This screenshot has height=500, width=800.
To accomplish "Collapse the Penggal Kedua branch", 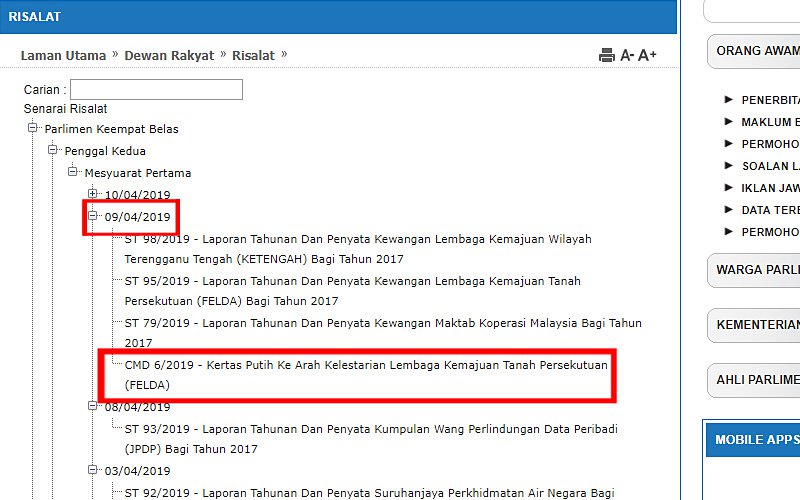I will tap(53, 151).
